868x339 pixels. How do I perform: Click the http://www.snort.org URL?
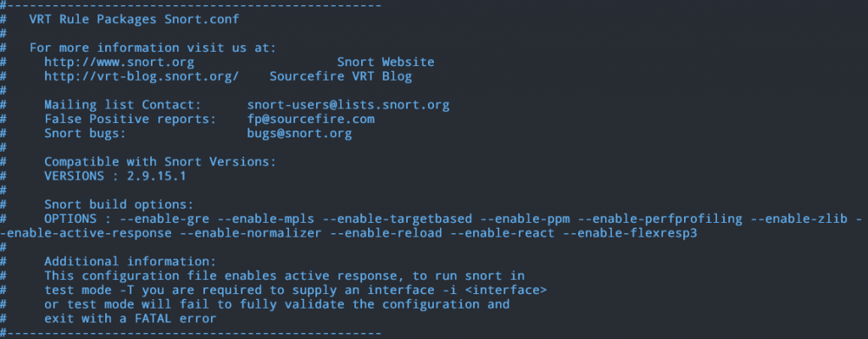point(119,62)
